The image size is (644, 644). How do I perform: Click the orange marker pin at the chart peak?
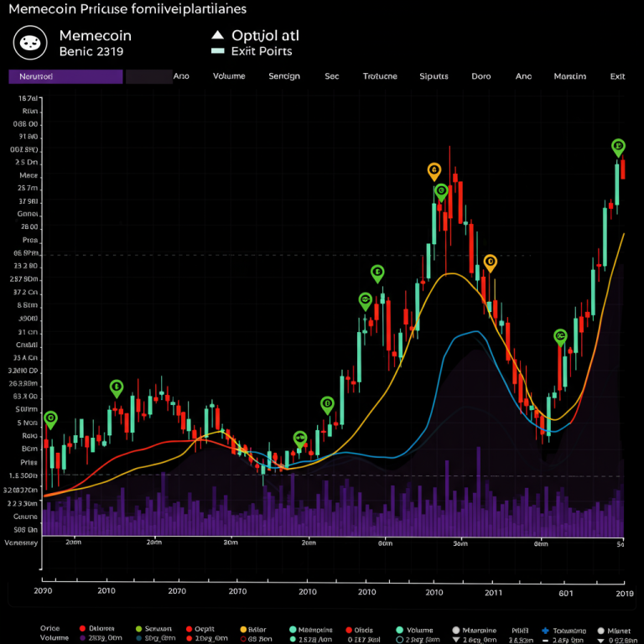pyautogui.click(x=434, y=171)
